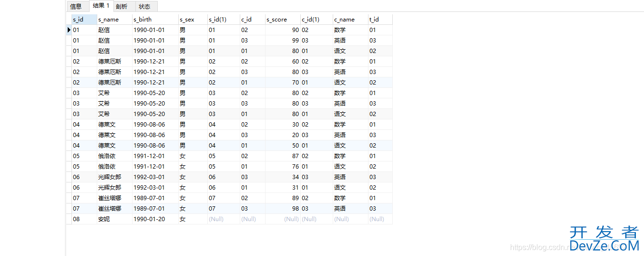This screenshot has width=644, height=256.
Task: Click 1991-12-01 in the score-76 row
Action: tap(149, 167)
